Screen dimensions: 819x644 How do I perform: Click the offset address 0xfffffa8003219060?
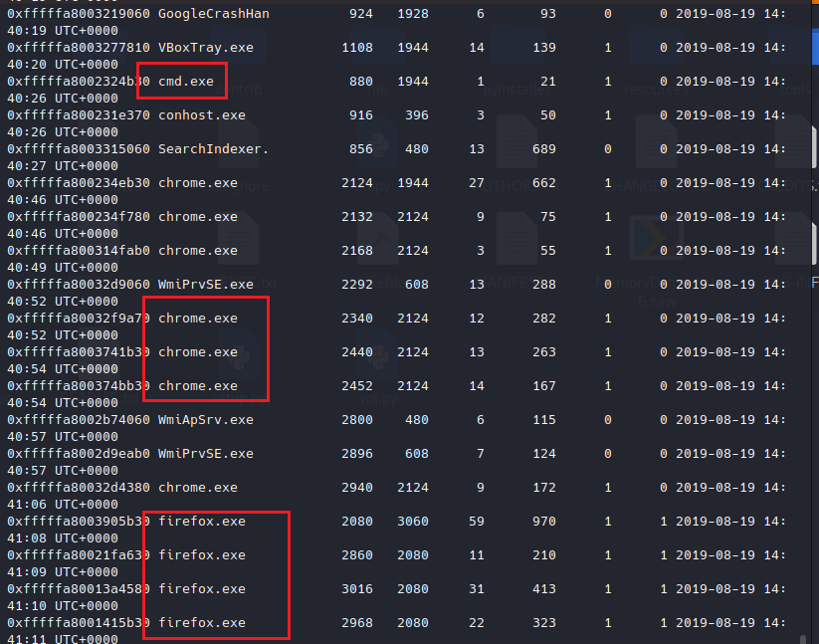78,14
